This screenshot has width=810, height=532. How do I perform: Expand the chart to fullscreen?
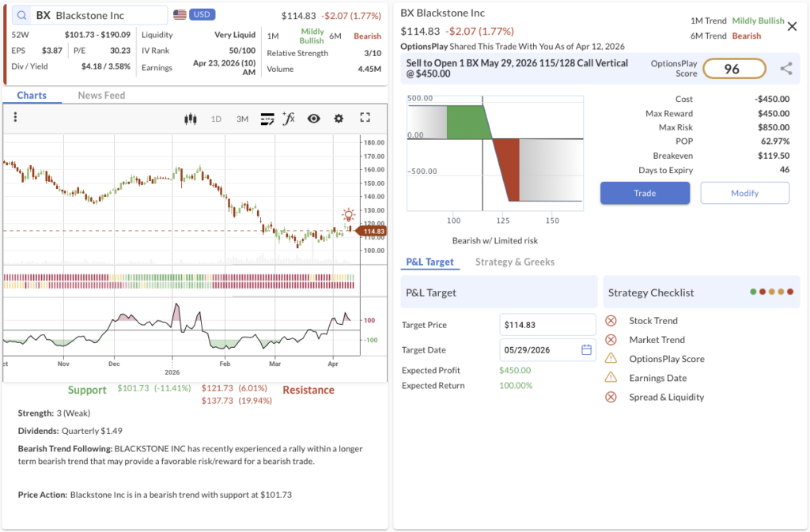click(365, 118)
